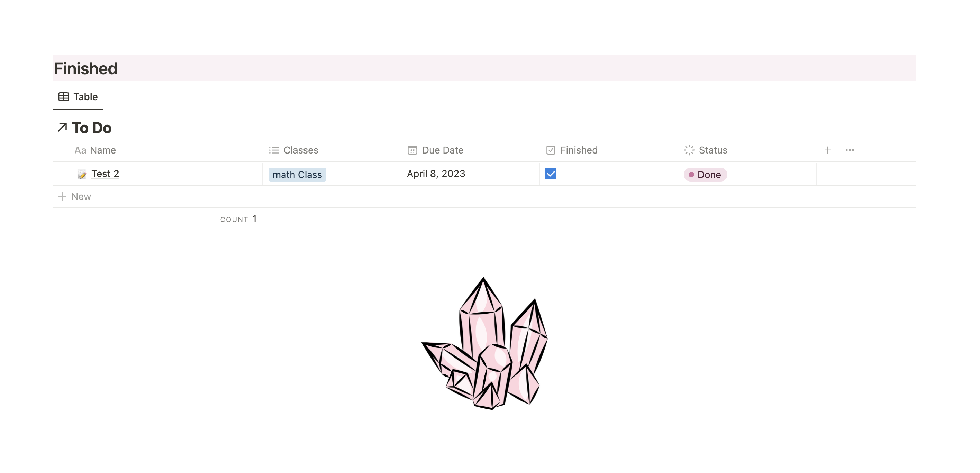
Task: Open the Done status tag selector
Action: click(705, 175)
